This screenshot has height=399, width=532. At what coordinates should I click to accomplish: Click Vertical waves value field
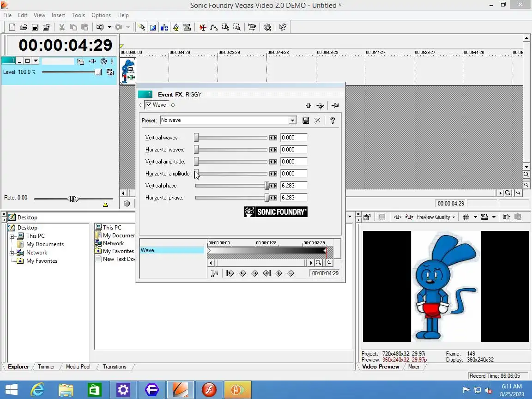[x=294, y=138]
